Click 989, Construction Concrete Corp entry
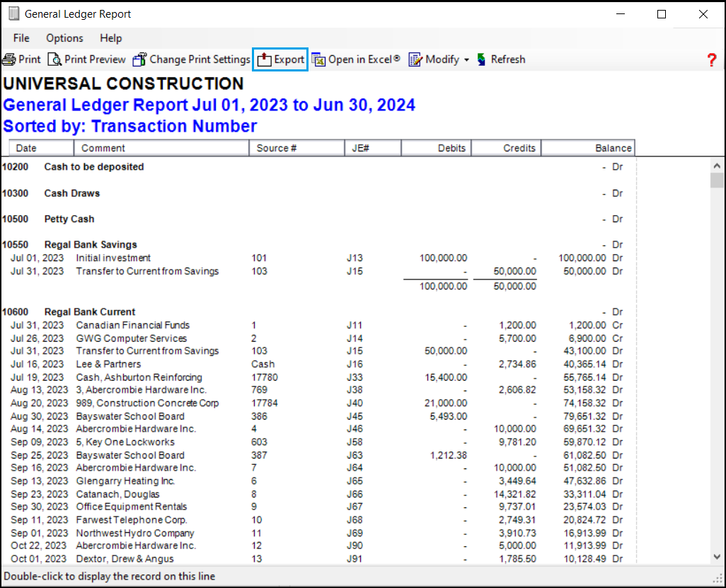 click(x=147, y=403)
